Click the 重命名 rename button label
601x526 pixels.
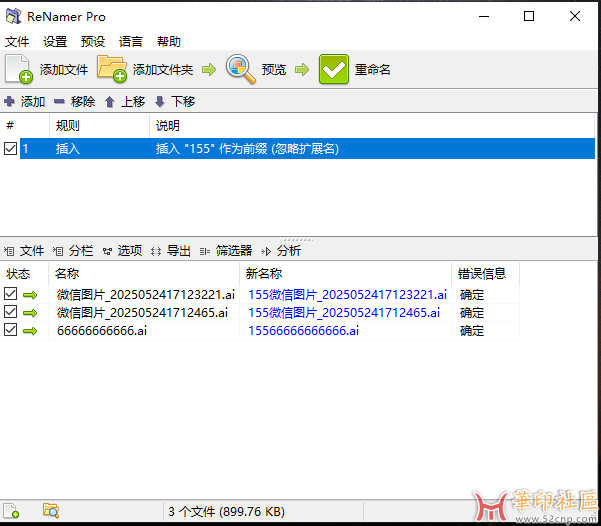[373, 69]
